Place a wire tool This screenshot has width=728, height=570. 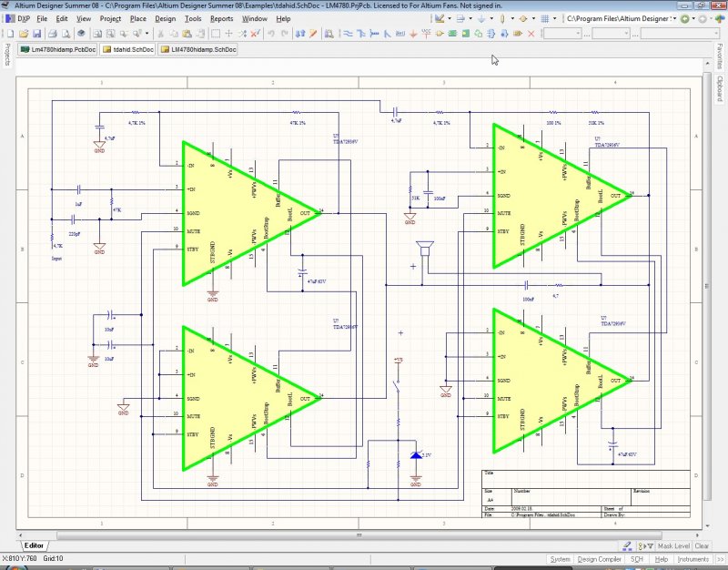(x=348, y=34)
